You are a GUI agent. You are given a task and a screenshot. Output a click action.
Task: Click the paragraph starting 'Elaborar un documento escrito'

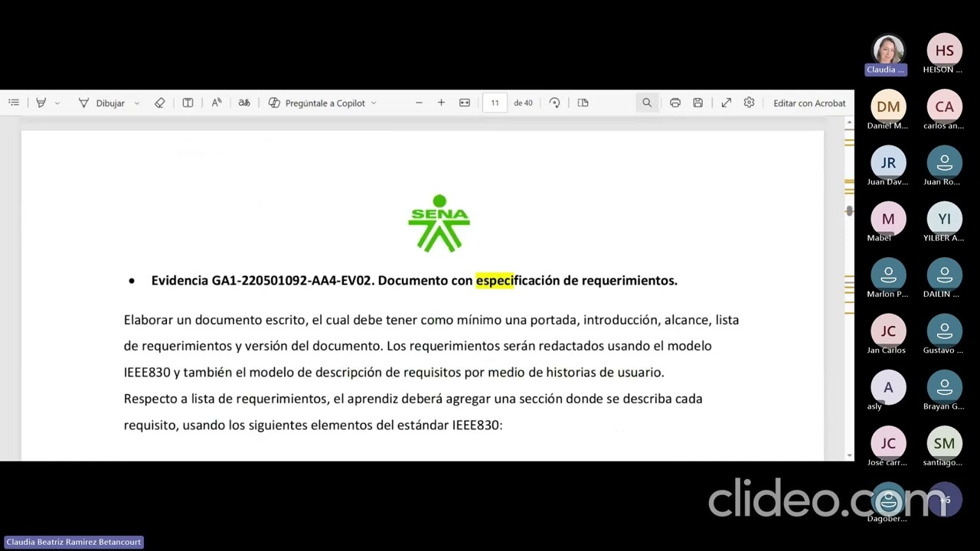tap(431, 346)
